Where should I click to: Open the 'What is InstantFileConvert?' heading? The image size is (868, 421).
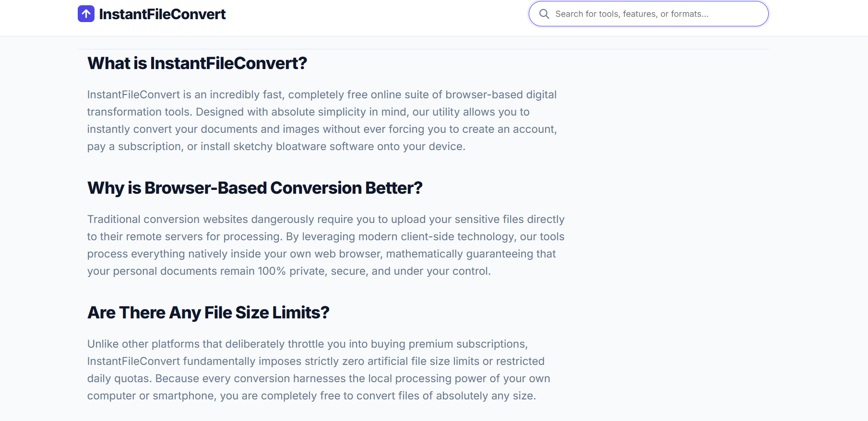(x=197, y=63)
